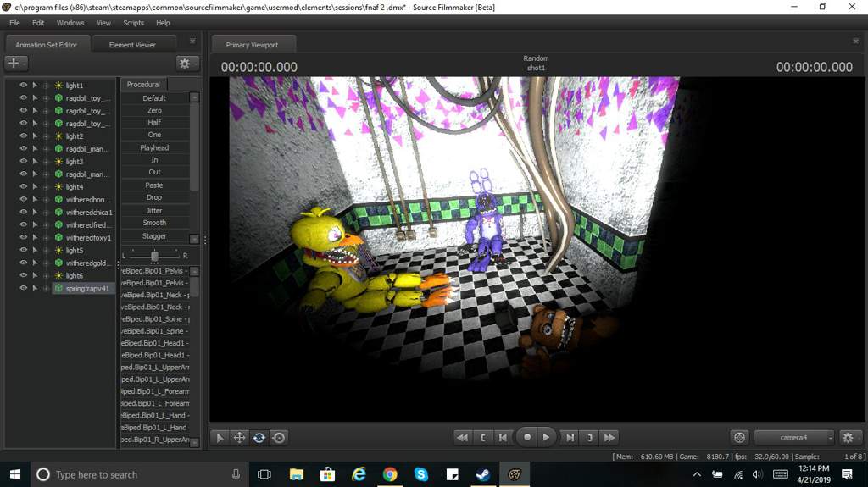This screenshot has height=487, width=868.
Task: Click the viewport target crosshair icon
Action: pos(739,437)
